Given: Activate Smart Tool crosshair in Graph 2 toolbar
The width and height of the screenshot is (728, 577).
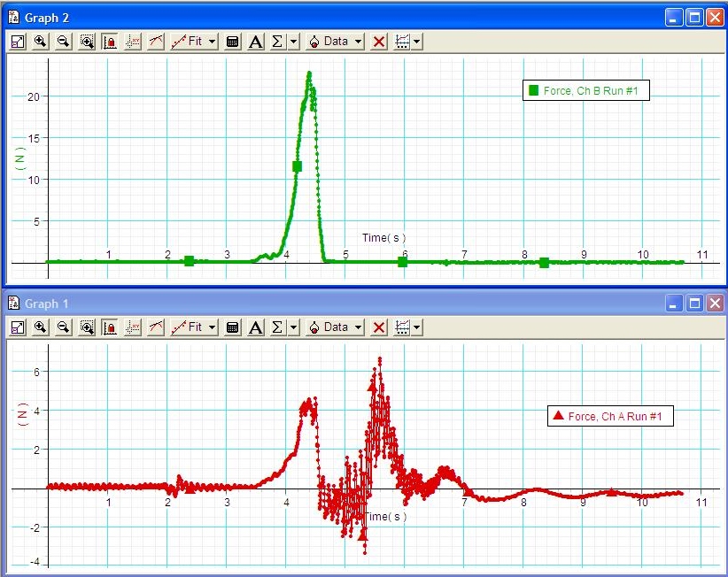Looking at the screenshot, I should (x=133, y=42).
